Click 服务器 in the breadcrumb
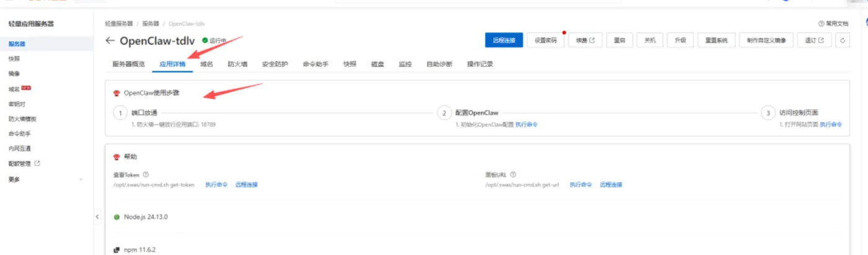Image resolution: width=868 pixels, height=255 pixels. [151, 24]
